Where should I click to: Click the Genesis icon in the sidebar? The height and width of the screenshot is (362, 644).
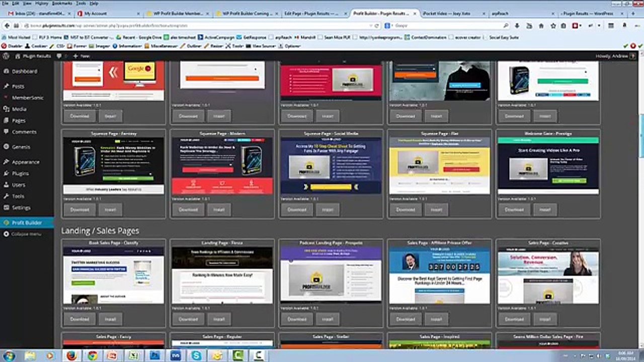point(6,147)
